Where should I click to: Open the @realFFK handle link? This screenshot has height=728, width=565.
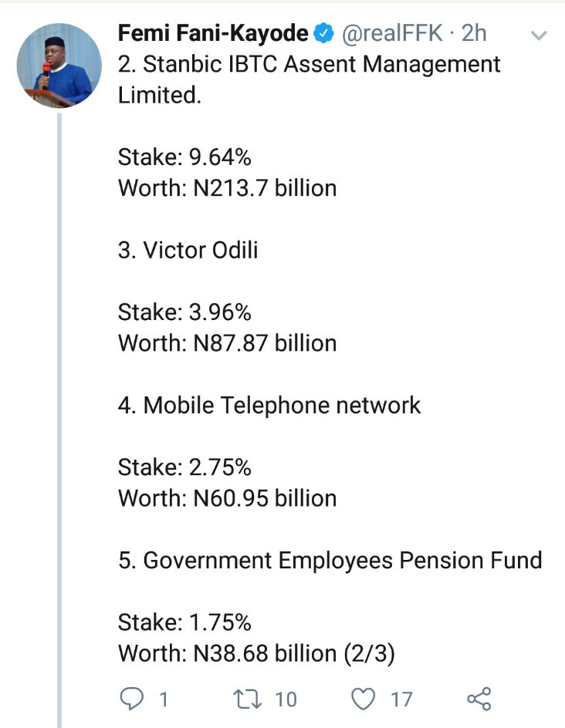pos(391,34)
